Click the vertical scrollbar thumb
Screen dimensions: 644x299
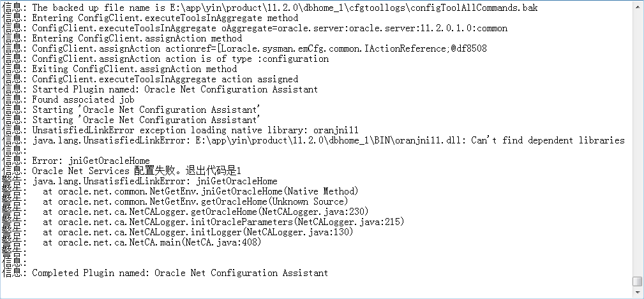pyautogui.click(x=637, y=281)
